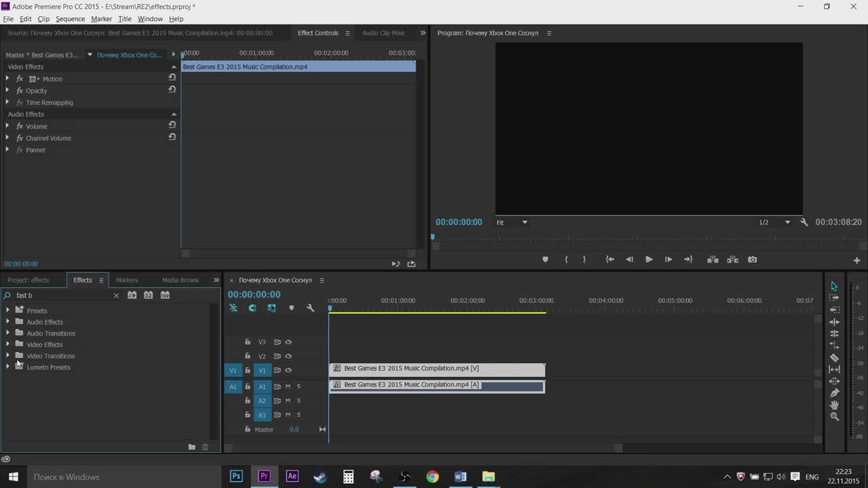Filter by Accelerated Effects icon
This screenshot has height=488, width=868.
(x=132, y=295)
